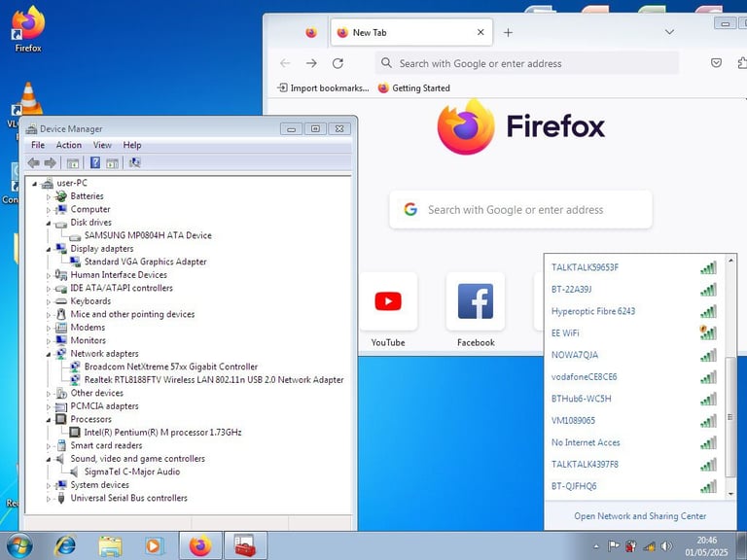Open the list all tabs dropdown in Firefox

(x=669, y=32)
